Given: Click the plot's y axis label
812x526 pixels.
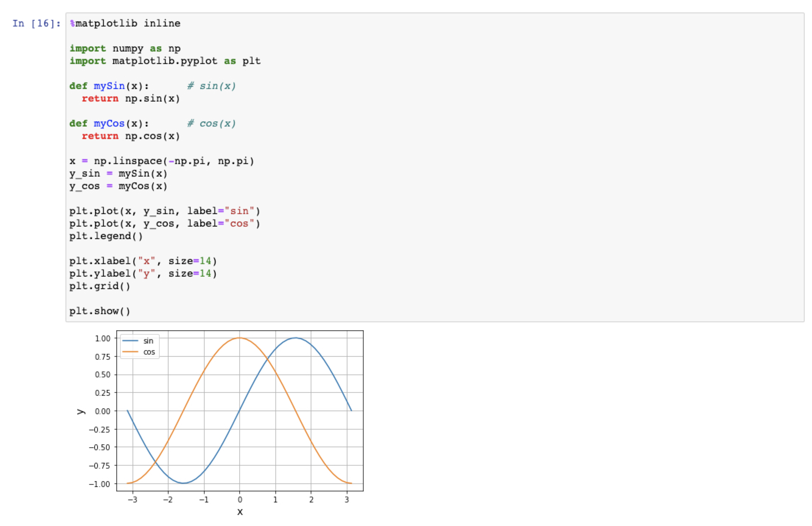Looking at the screenshot, I should (x=81, y=411).
